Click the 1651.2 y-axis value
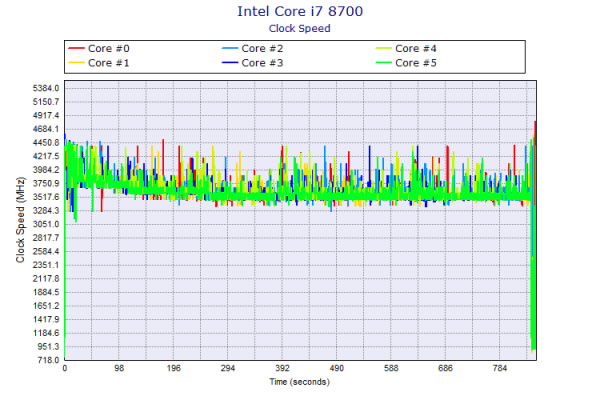 tap(46, 306)
